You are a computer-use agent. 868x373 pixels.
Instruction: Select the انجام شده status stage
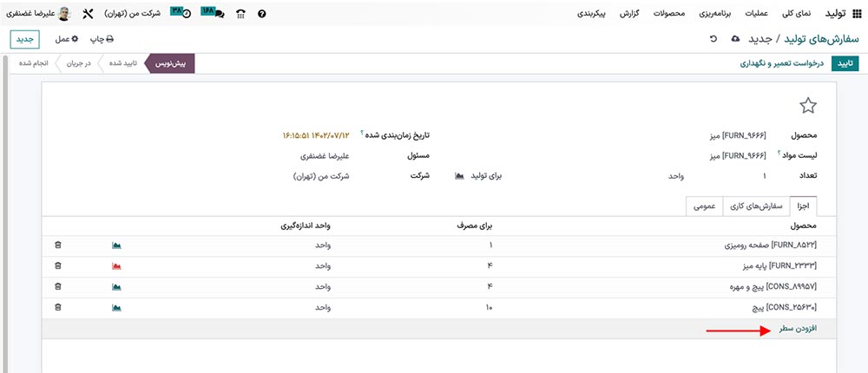34,63
